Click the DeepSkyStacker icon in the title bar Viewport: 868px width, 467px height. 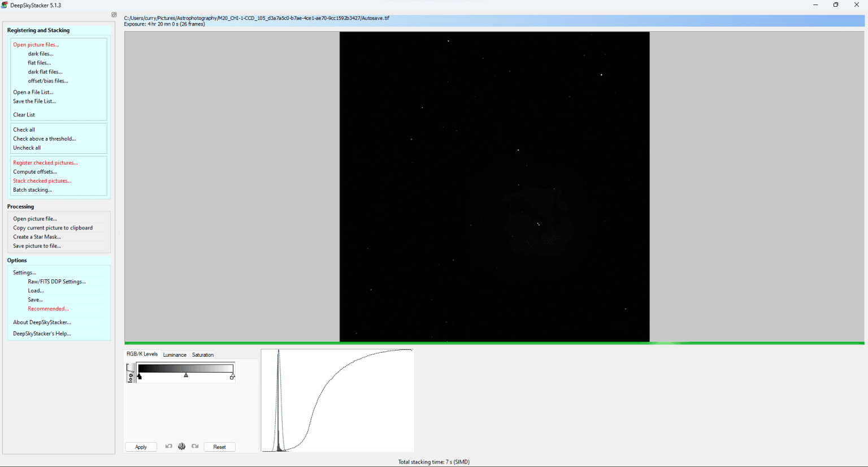(x=5, y=5)
